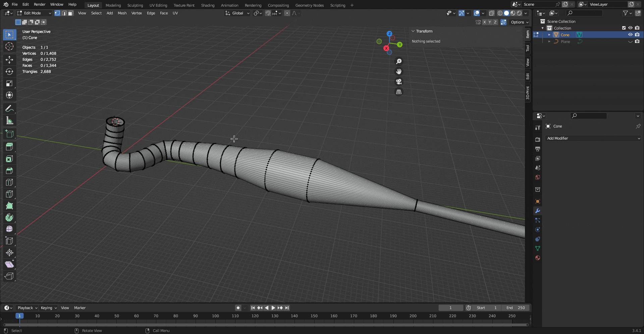Click the pan view hand icon
The image size is (644, 334).
click(399, 71)
